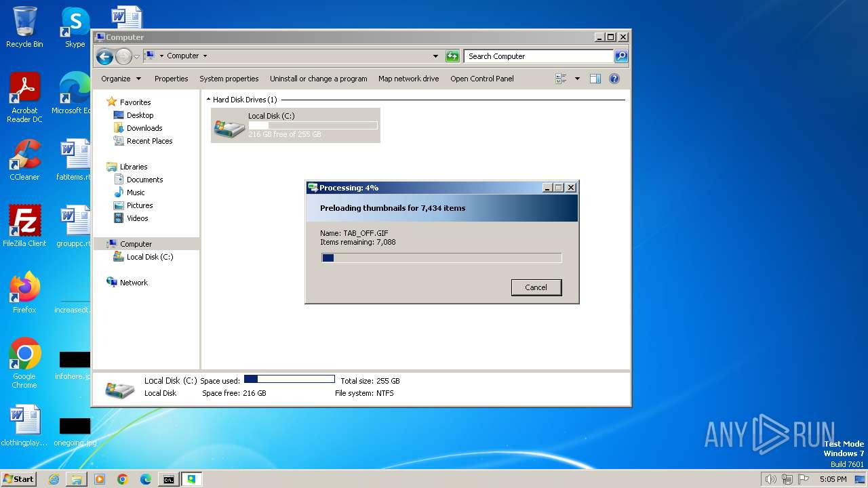The width and height of the screenshot is (868, 488).
Task: Click space used bar in details pane
Action: pos(290,380)
